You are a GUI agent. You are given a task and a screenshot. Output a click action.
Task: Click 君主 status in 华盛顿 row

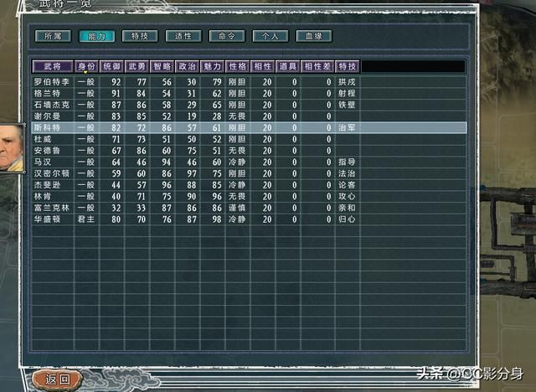(86, 219)
